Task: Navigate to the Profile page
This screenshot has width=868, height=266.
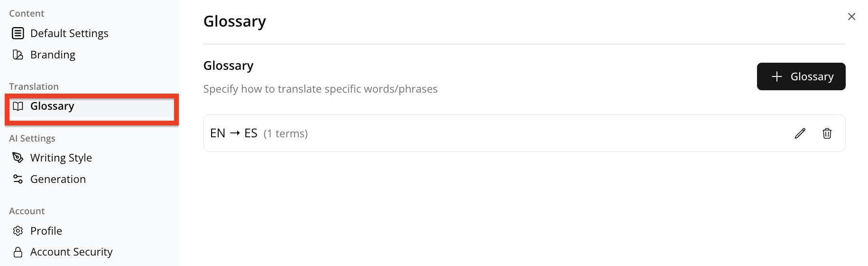Action: coord(46,231)
